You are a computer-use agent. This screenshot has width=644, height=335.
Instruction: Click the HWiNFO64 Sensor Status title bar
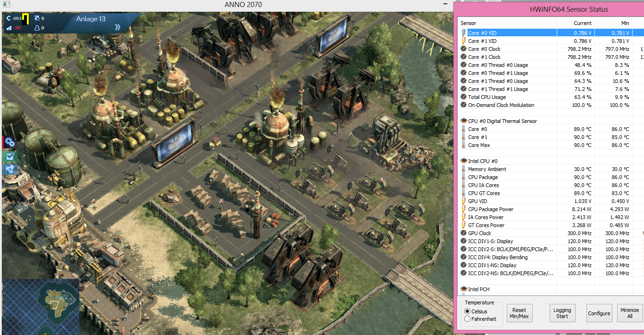(x=549, y=9)
